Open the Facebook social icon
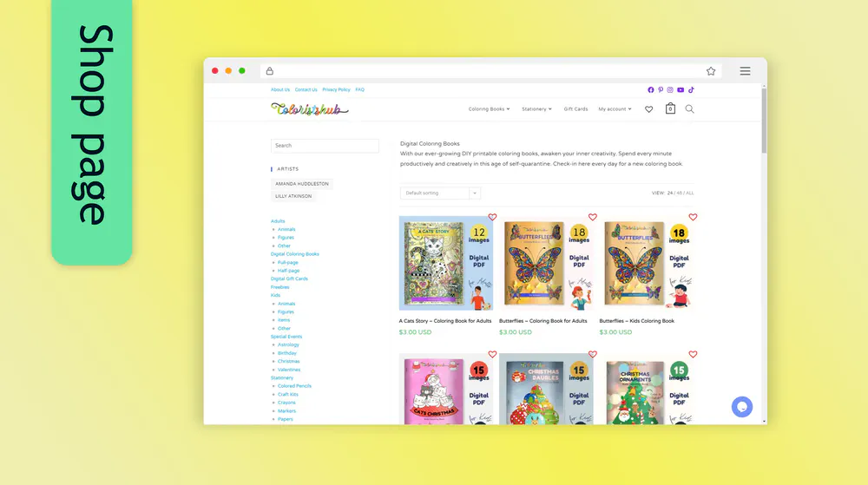The width and height of the screenshot is (868, 485). (x=650, y=89)
